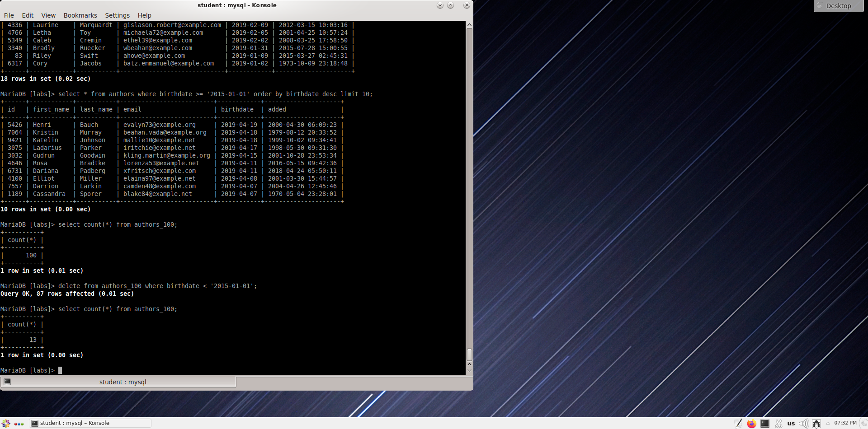868x429 pixels.
Task: Open the CentOS application launcher
Action: pos(5,423)
